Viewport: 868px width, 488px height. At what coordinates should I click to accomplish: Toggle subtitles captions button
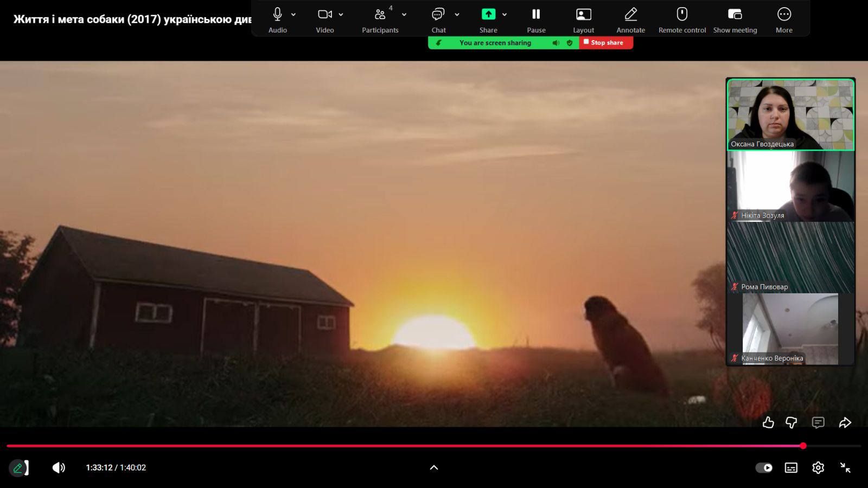791,467
